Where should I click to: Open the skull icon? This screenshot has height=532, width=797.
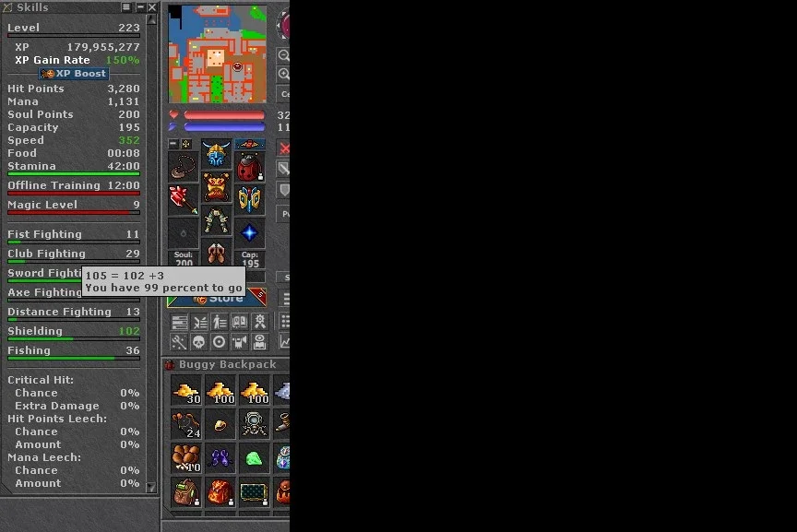pos(199,342)
